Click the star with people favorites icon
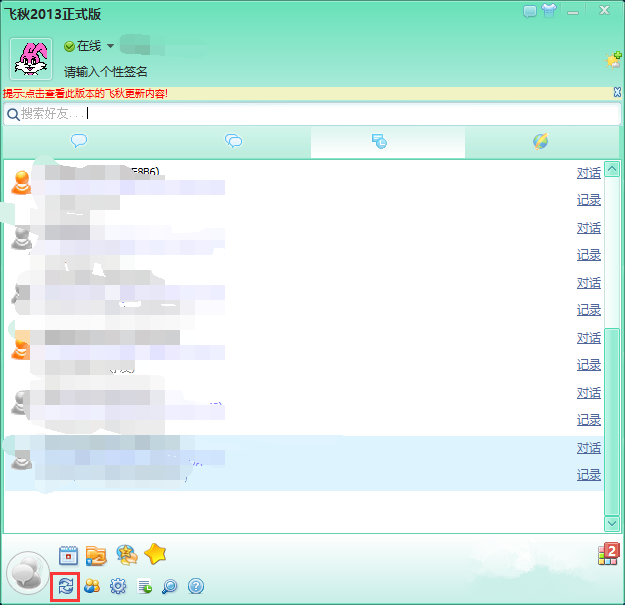 pos(127,555)
